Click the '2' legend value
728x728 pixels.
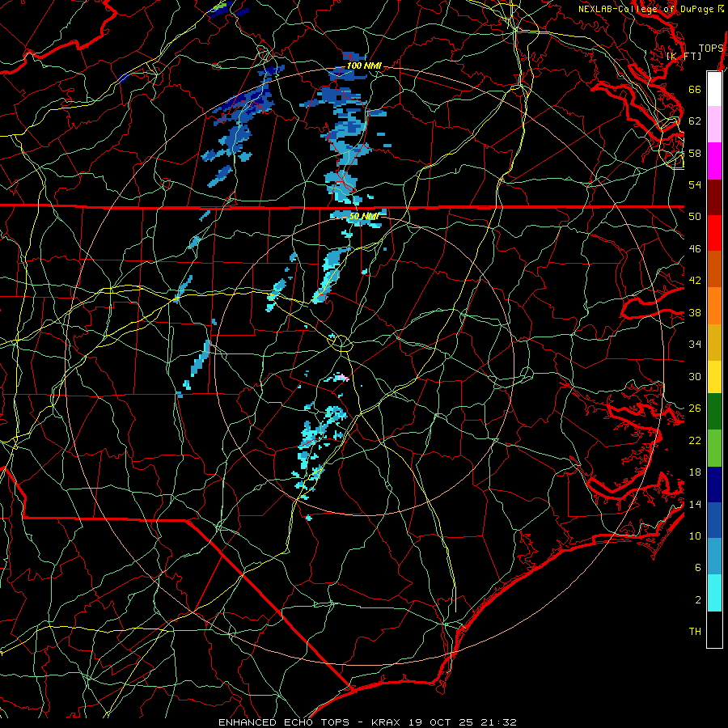[x=698, y=600]
